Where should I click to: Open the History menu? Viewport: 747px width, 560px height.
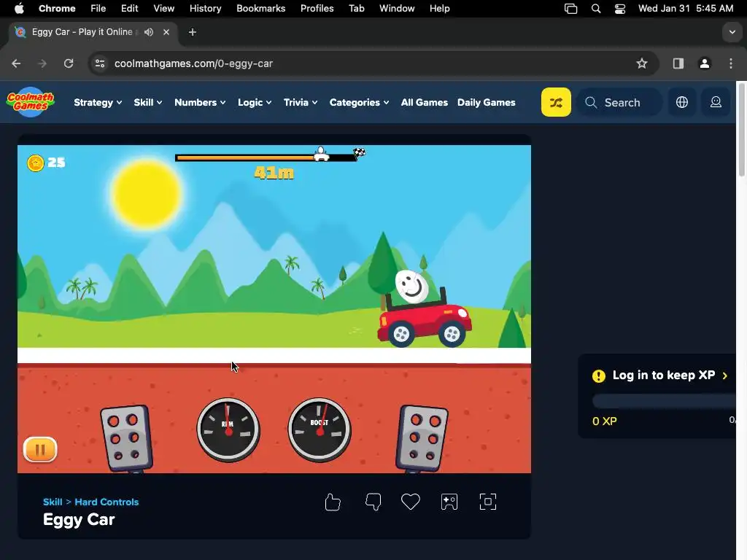[205, 8]
